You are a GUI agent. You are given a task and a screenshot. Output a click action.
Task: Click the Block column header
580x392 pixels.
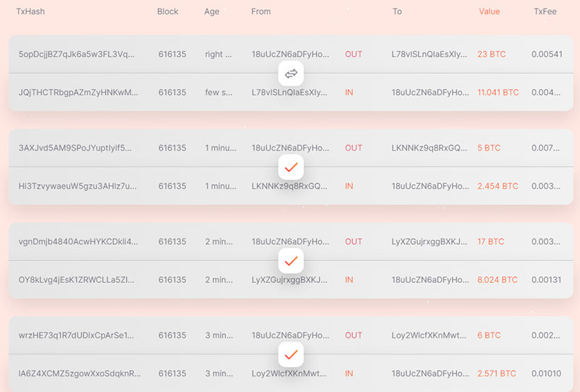[168, 11]
